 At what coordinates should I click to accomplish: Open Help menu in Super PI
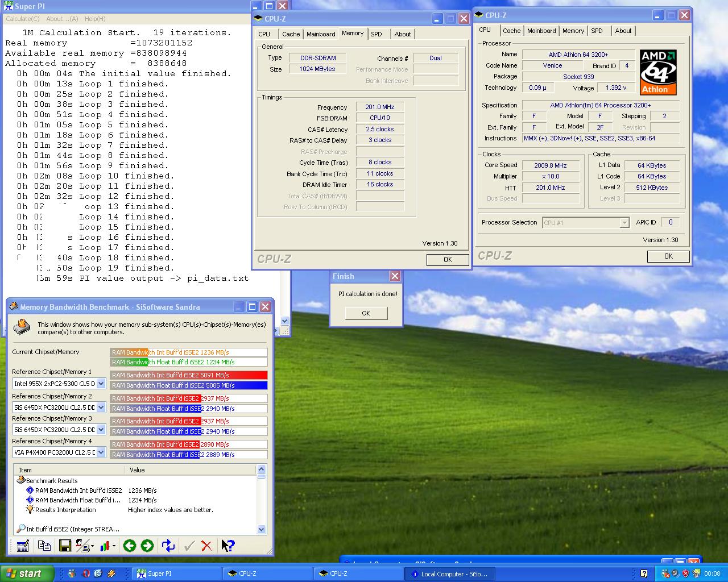click(x=95, y=19)
